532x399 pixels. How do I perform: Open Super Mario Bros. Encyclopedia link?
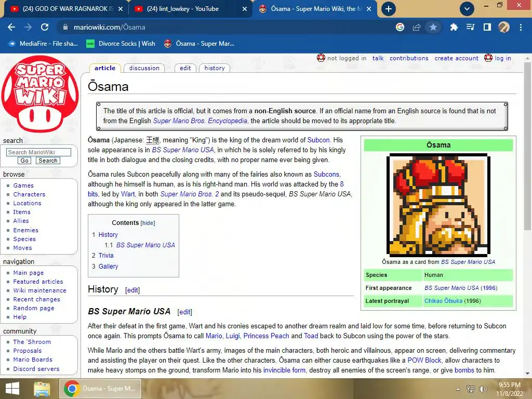pyautogui.click(x=200, y=121)
